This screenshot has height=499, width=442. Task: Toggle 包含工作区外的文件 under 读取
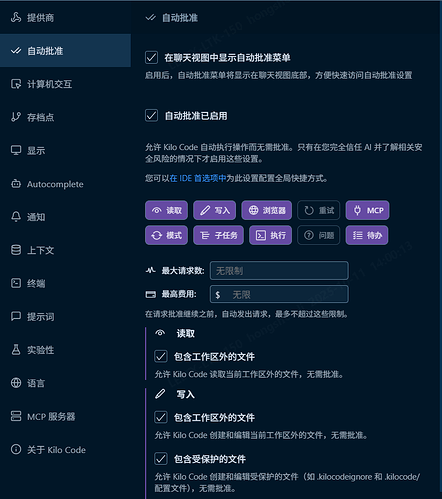pyautogui.click(x=161, y=356)
